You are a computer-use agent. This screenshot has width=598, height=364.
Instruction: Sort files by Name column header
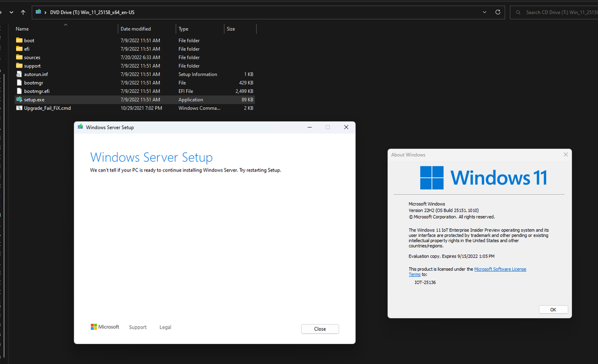pos(22,29)
